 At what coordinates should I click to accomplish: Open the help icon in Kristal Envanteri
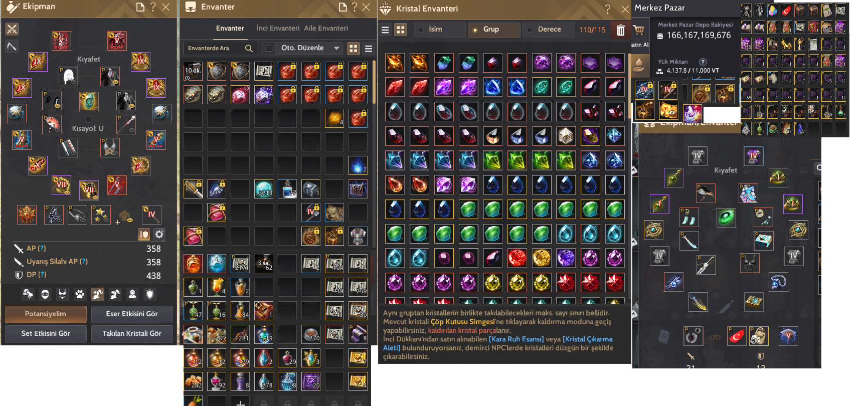(x=608, y=9)
